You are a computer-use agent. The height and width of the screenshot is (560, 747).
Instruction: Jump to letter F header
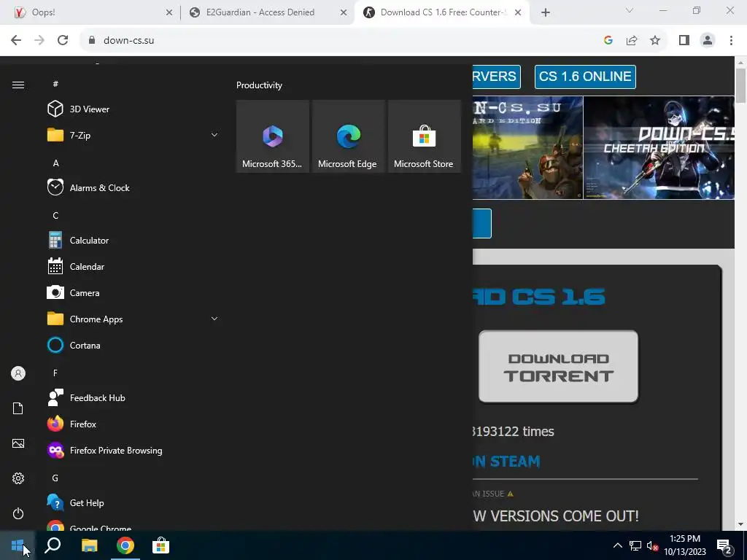(55, 373)
